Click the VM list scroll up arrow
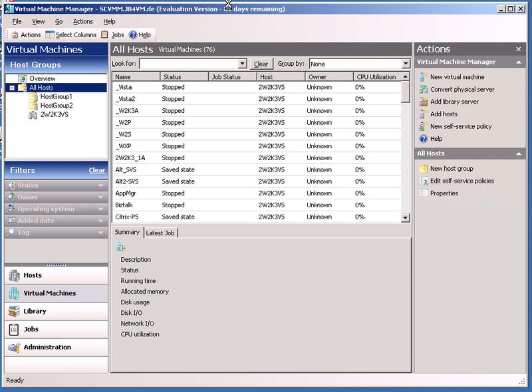Viewport: 532px width, 392px height. click(406, 76)
